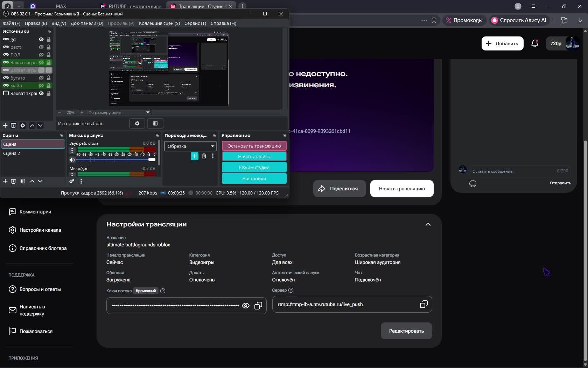The width and height of the screenshot is (588, 368).
Task: Move source up in the list
Action: (x=32, y=125)
